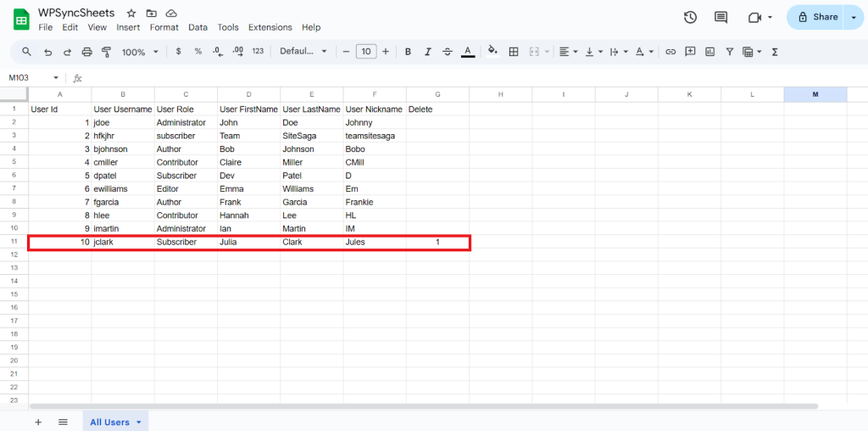This screenshot has height=431, width=868.
Task: Open the Tools menu
Action: pyautogui.click(x=228, y=27)
